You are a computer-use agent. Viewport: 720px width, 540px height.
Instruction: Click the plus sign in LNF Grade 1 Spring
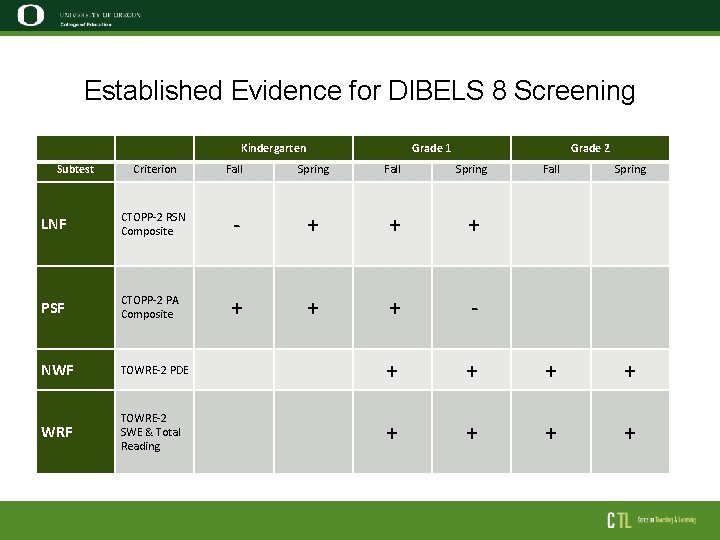point(474,225)
